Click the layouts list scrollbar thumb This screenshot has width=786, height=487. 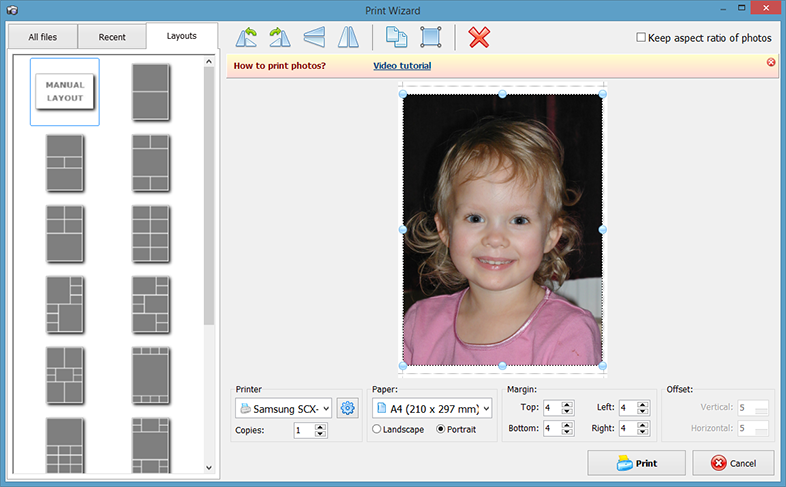click(x=209, y=195)
